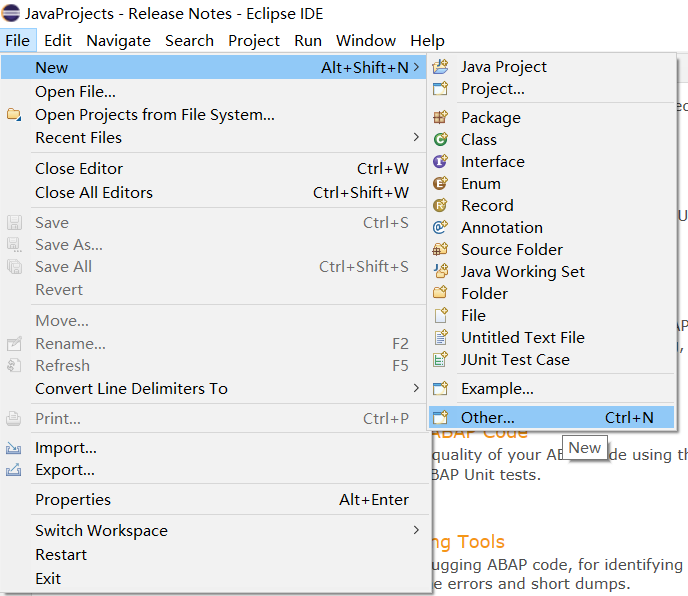Select Package in New submenu
The width and height of the screenshot is (688, 596).
click(552, 118)
